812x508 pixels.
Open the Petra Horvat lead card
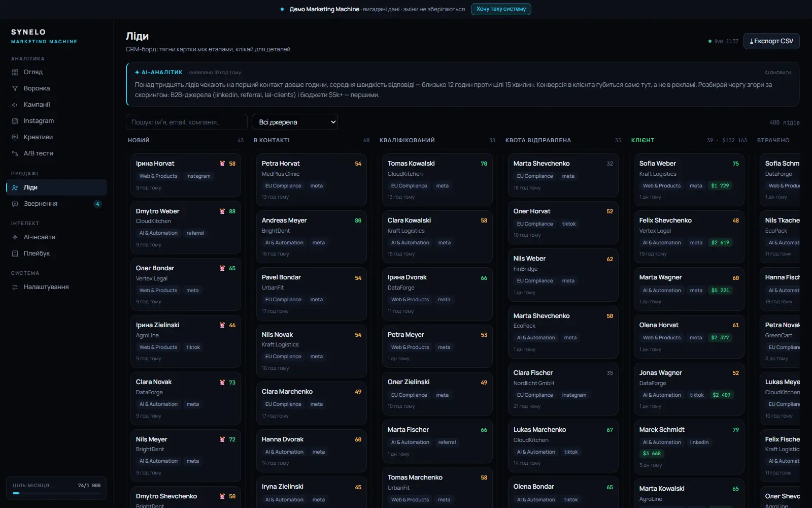pyautogui.click(x=312, y=180)
